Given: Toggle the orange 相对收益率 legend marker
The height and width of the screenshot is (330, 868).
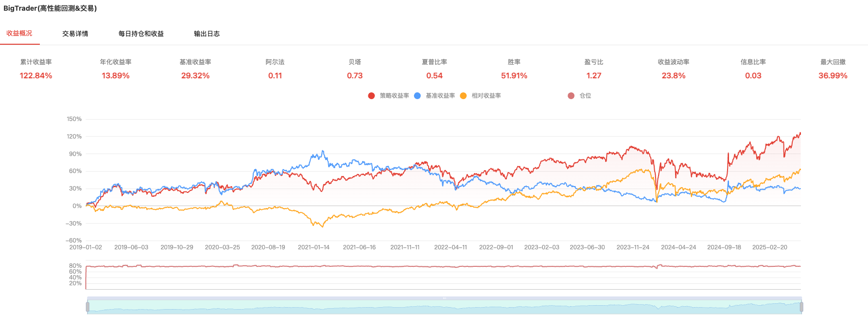Looking at the screenshot, I should pos(463,96).
